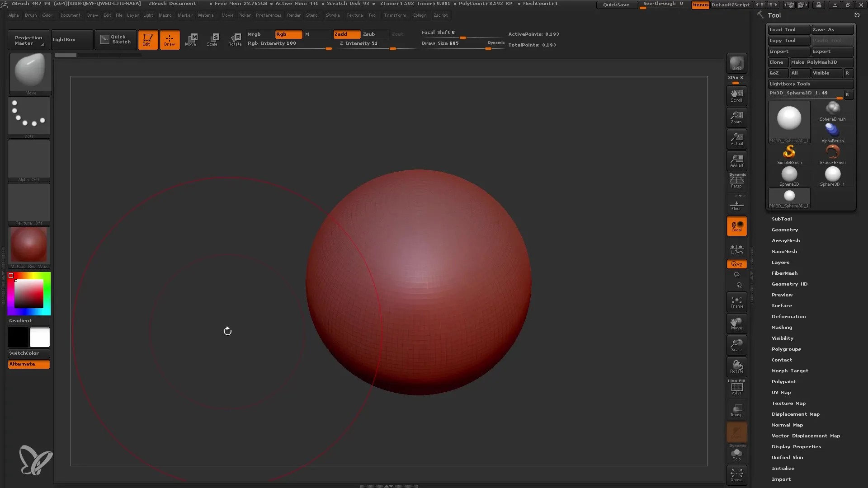Select the Sphere3D tool

[789, 177]
